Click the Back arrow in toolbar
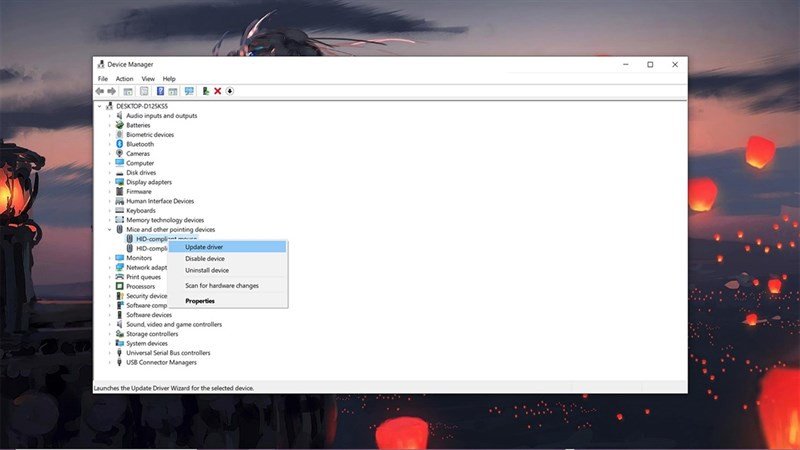 coord(99,91)
